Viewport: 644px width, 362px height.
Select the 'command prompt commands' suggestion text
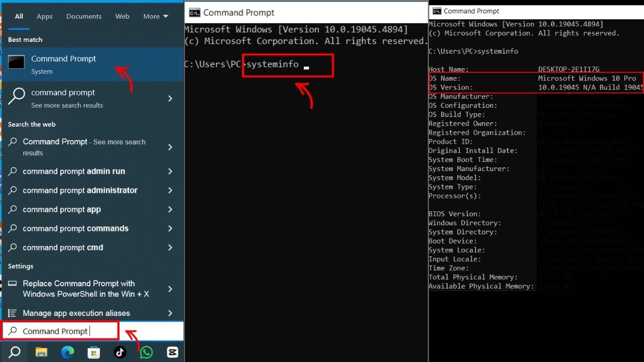coord(76,228)
